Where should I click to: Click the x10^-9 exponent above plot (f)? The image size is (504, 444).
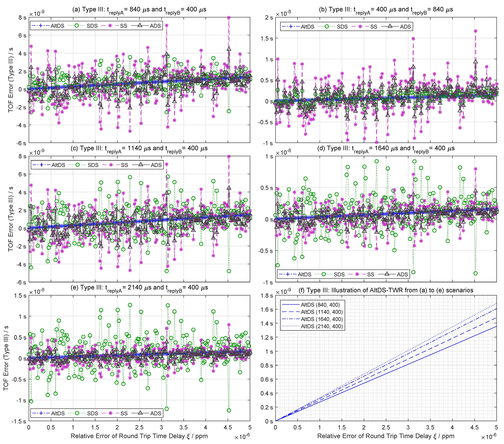pos(283,291)
